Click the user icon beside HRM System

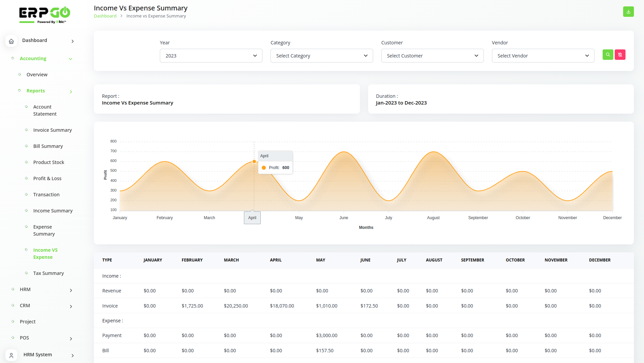point(11,355)
